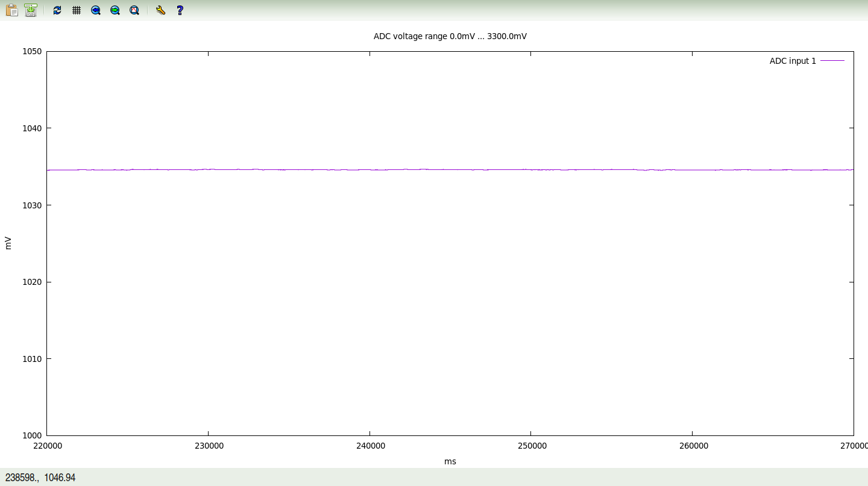This screenshot has width=868, height=486.
Task: Click the 1050 y-axis label
Action: 32,52
